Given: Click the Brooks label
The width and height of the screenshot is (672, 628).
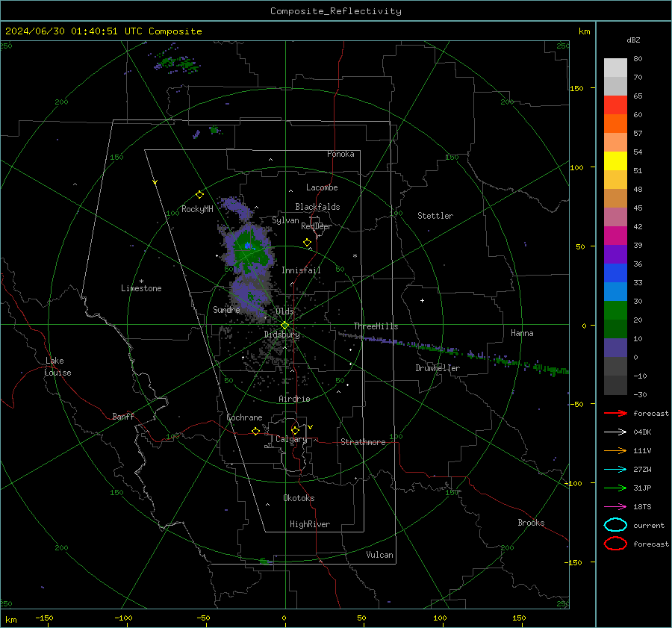Looking at the screenshot, I should [531, 523].
